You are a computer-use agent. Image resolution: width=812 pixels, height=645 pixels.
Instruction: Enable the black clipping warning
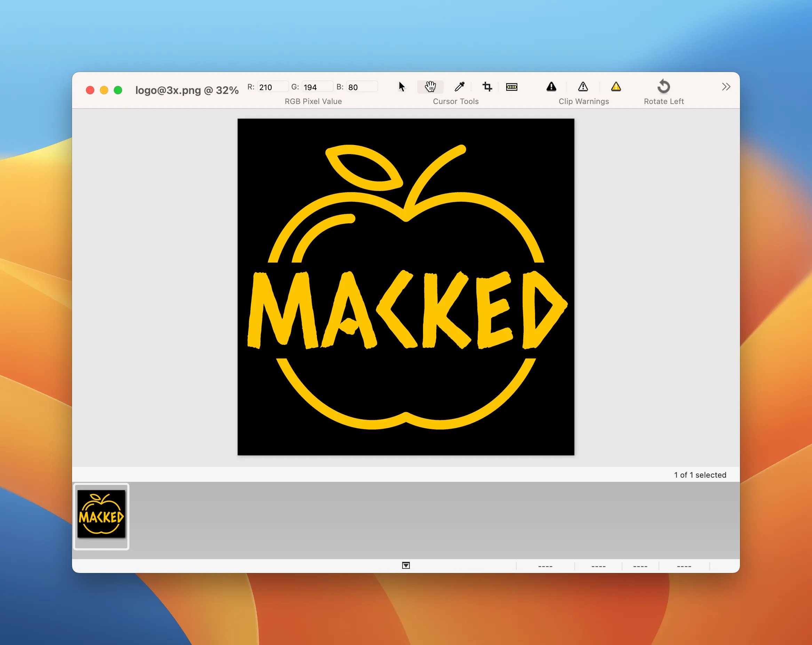pos(551,87)
